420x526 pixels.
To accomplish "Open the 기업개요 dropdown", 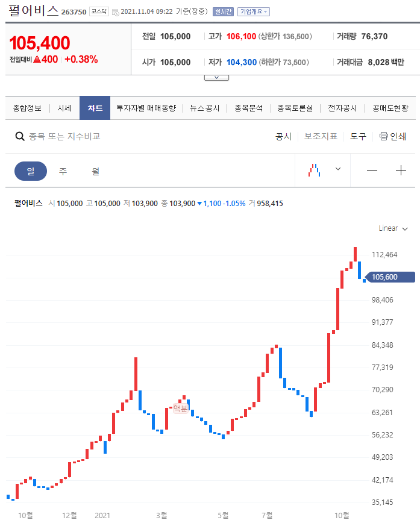I will click(x=254, y=11).
